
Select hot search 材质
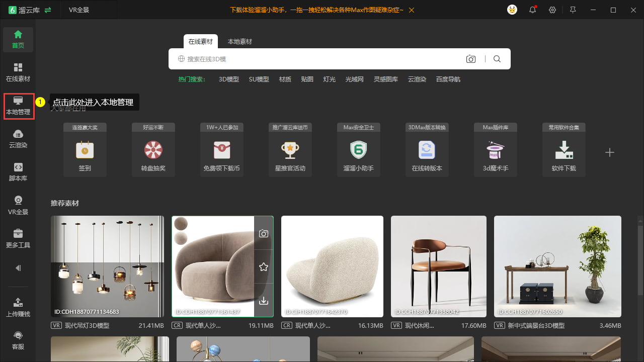(285, 79)
